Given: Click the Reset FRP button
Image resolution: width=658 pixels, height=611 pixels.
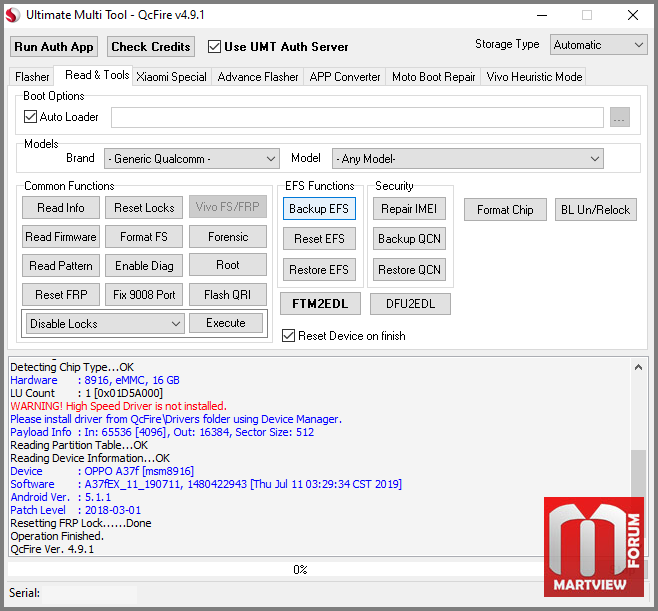Looking at the screenshot, I should pyautogui.click(x=61, y=295).
